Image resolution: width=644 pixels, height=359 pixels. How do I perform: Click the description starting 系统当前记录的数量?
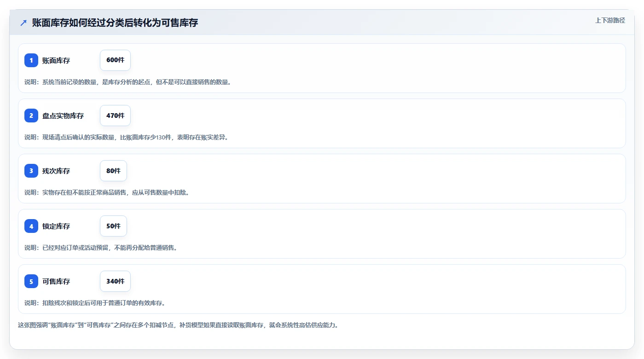point(128,82)
